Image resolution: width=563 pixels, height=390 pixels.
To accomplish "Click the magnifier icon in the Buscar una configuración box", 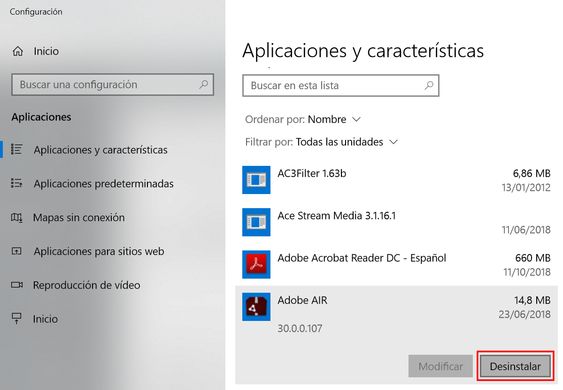I will pos(204,84).
